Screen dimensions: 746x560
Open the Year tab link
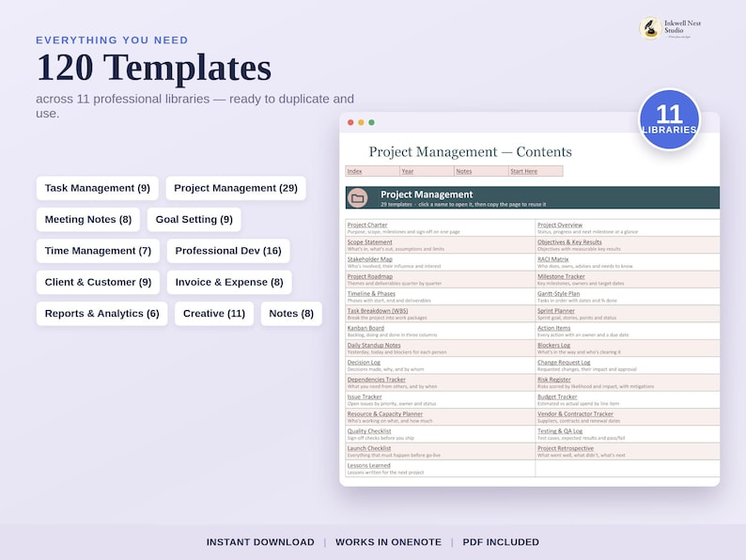point(408,171)
